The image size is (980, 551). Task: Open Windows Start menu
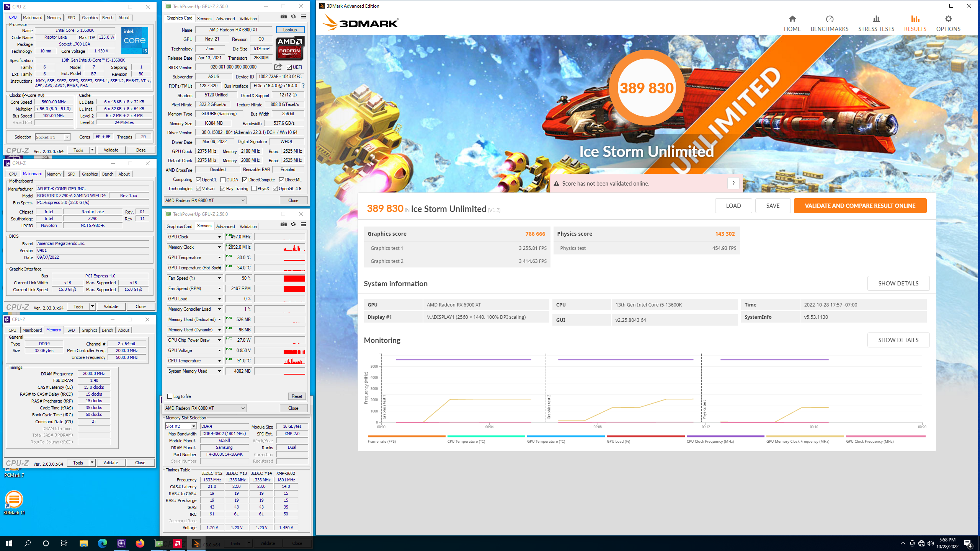click(9, 543)
